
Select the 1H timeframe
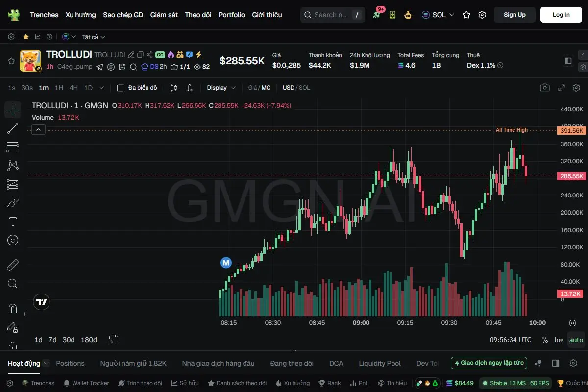coord(59,88)
